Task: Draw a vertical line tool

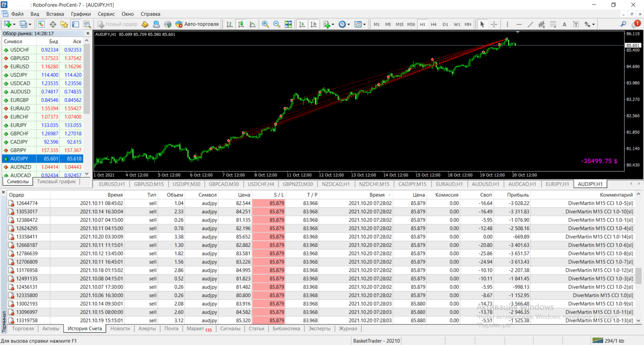Action: [x=507, y=24]
